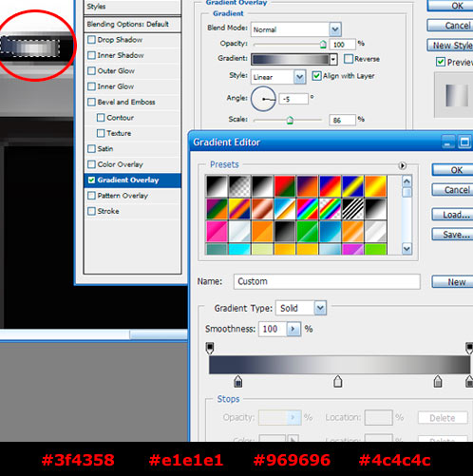Screen dimensions: 473x476
Task: Enable the Inner Shadow style
Action: tap(91, 55)
